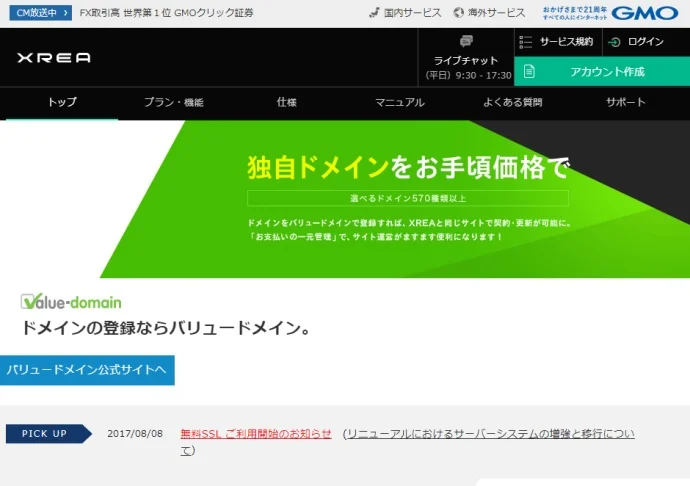Click the 選べるドメイン570種類以上 box
The height and width of the screenshot is (486, 690).
pos(407,198)
